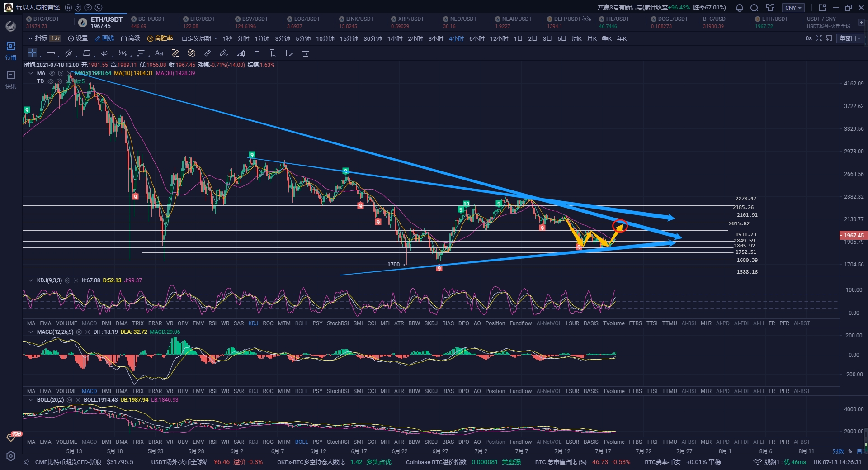Select RSI in the KDJ panel indicator list
Image resolution: width=868 pixels, height=470 pixels.
212,323
